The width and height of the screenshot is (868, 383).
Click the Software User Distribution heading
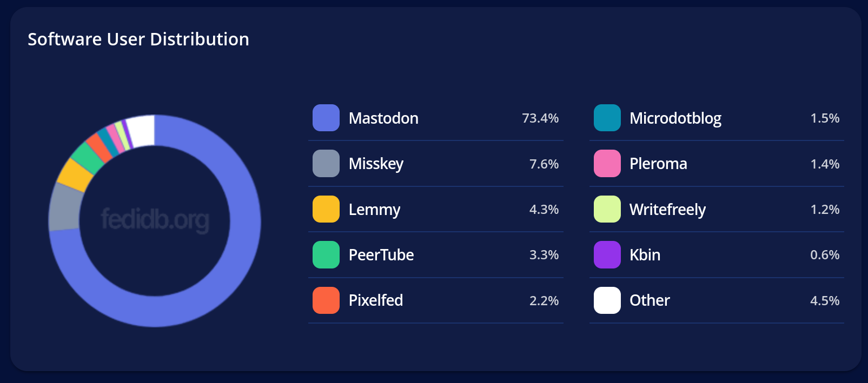(138, 39)
